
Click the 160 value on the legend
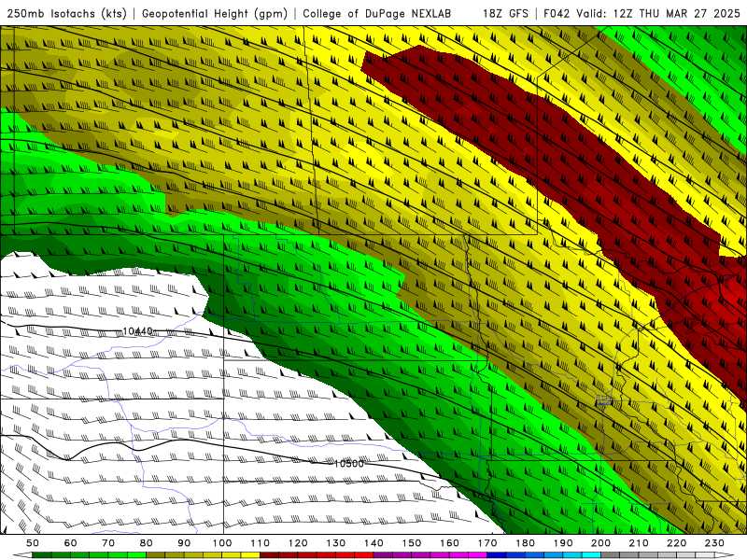[x=450, y=543]
